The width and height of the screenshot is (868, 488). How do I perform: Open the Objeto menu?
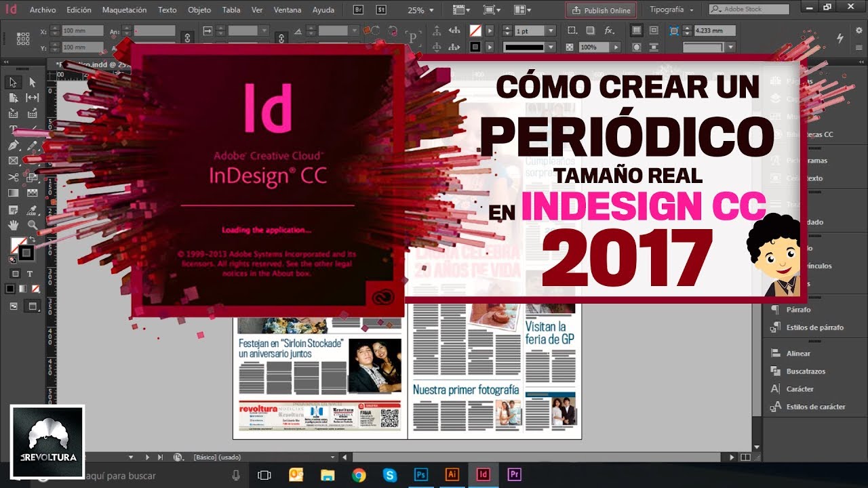pos(199,10)
